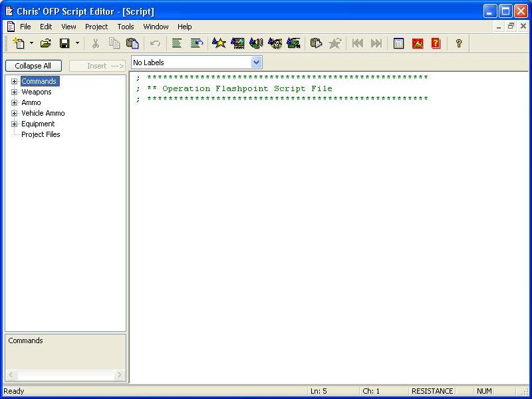The image size is (532, 399).
Task: Select the Commands tree item
Action: [x=40, y=81]
